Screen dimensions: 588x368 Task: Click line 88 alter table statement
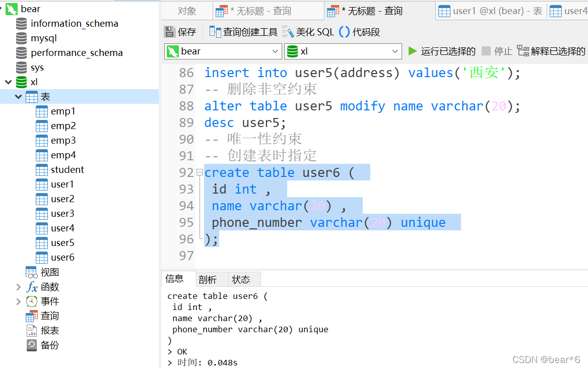click(x=362, y=106)
